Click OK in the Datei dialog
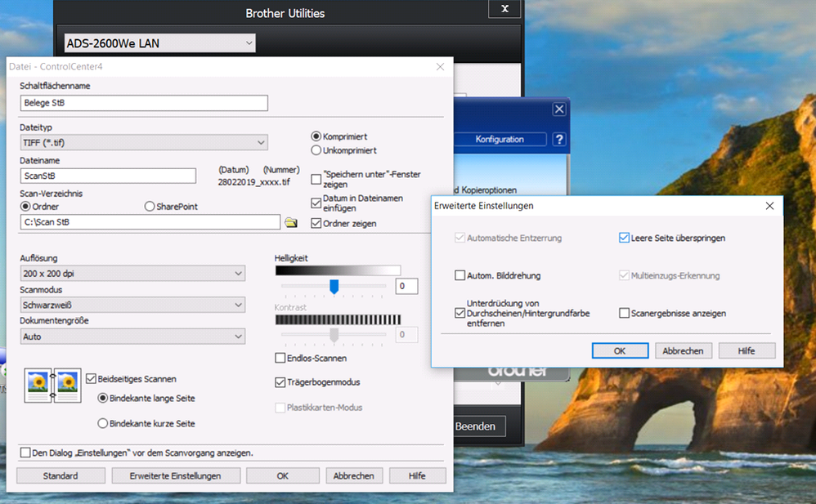Image resolution: width=816 pixels, height=504 pixels. point(283,476)
